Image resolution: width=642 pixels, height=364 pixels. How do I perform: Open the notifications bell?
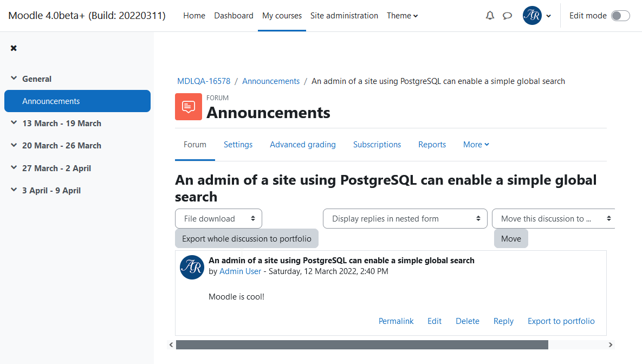point(490,16)
